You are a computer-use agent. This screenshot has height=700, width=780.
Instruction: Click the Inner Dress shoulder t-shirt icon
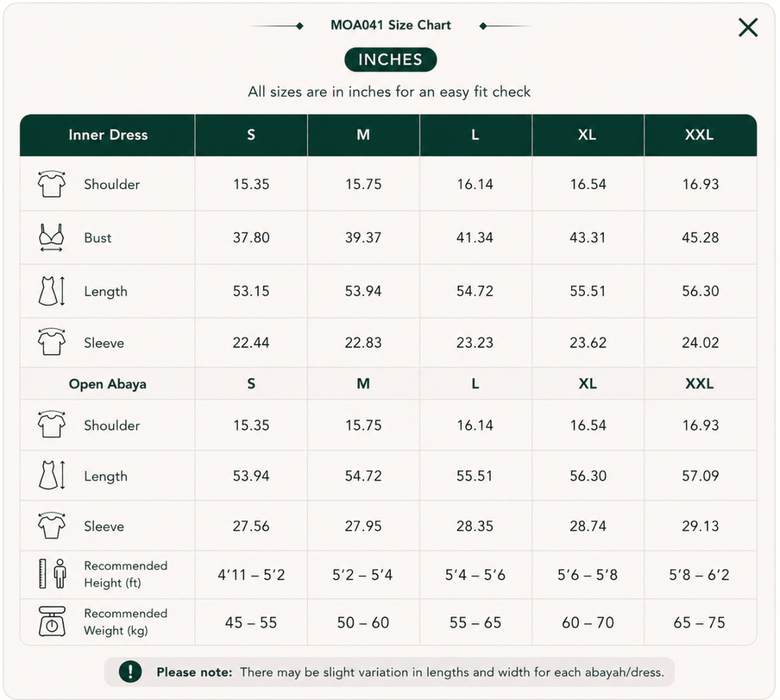[52, 184]
